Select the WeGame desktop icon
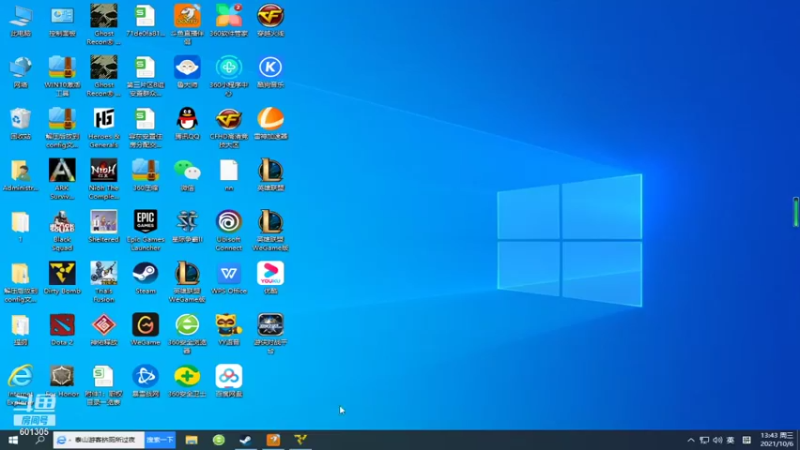 pos(145,330)
